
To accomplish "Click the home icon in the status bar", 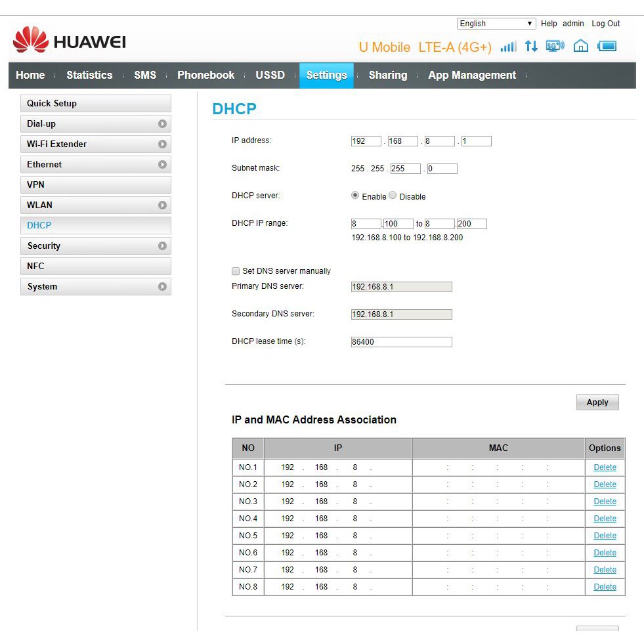I will (x=580, y=47).
